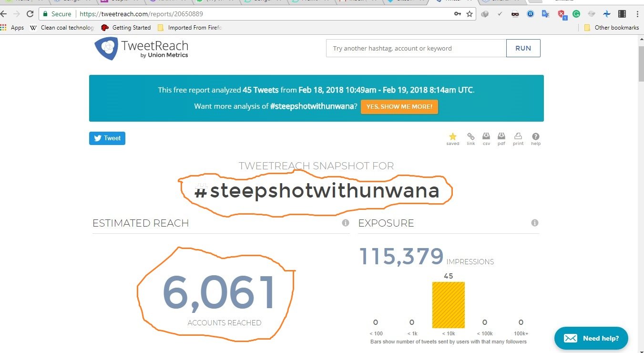Click the browser reload icon
Screen dimensions: 644x353
tap(30, 14)
